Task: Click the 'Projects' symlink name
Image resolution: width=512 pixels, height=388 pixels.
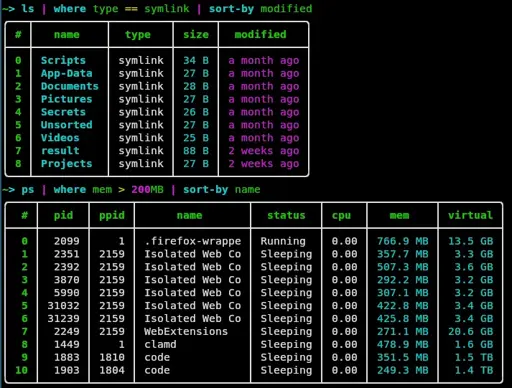Action: pos(66,164)
